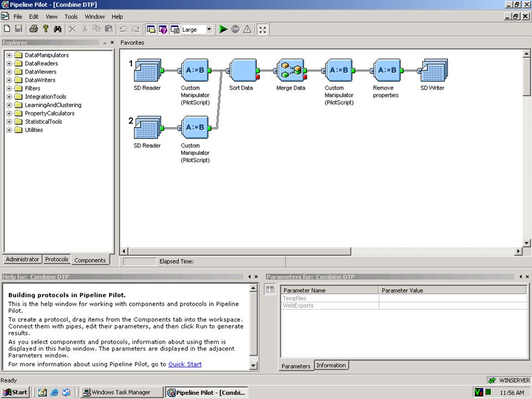Switch to Windows Task Manager in taskbar

[x=121, y=392]
